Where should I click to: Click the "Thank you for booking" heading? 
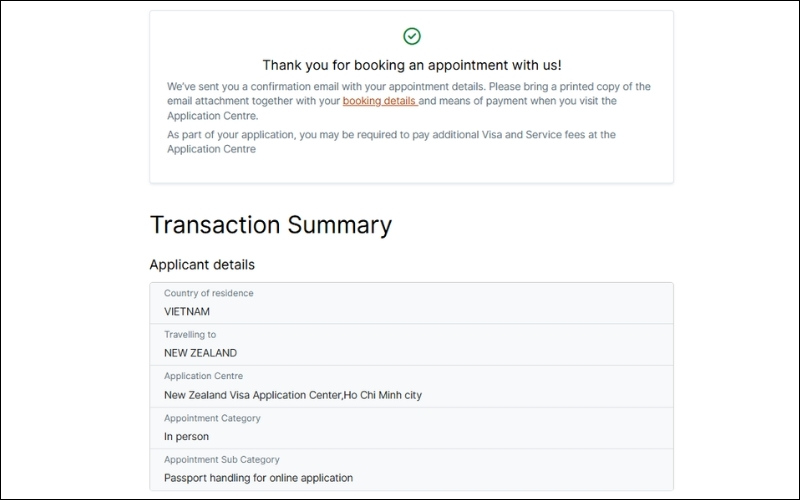[411, 65]
